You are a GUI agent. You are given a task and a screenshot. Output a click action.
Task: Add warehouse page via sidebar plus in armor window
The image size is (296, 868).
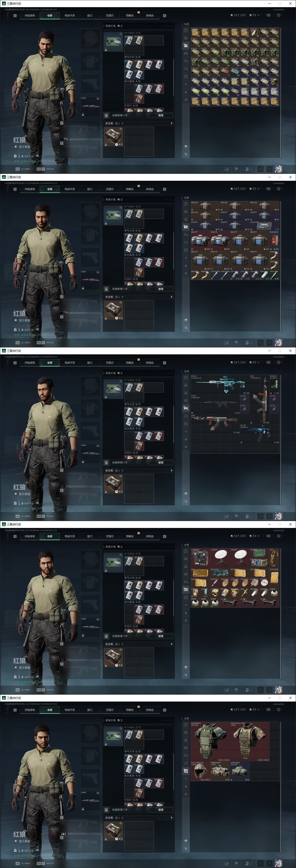pyautogui.click(x=186, y=778)
